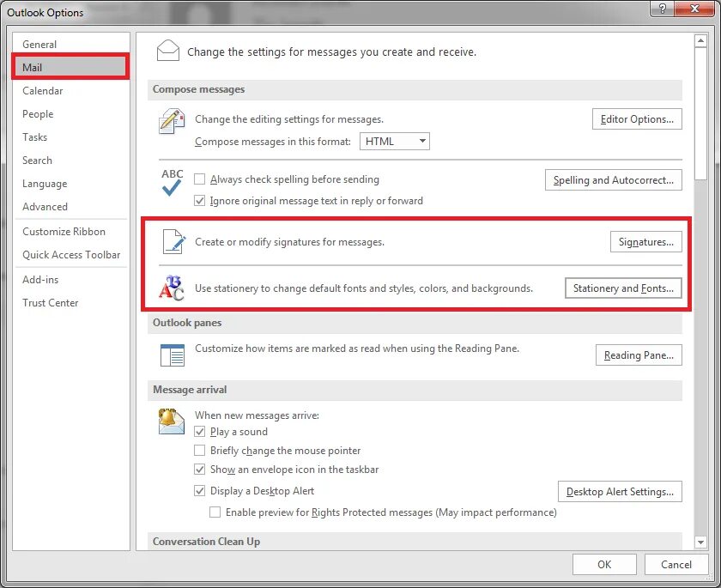Click the Help question mark button

click(x=662, y=9)
